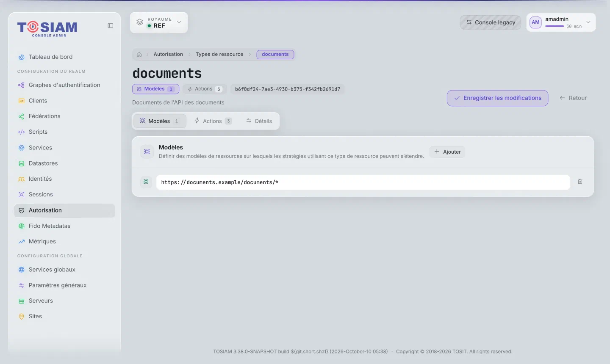Click the session timer progress bar
Image resolution: width=610 pixels, height=364 pixels.
click(555, 26)
